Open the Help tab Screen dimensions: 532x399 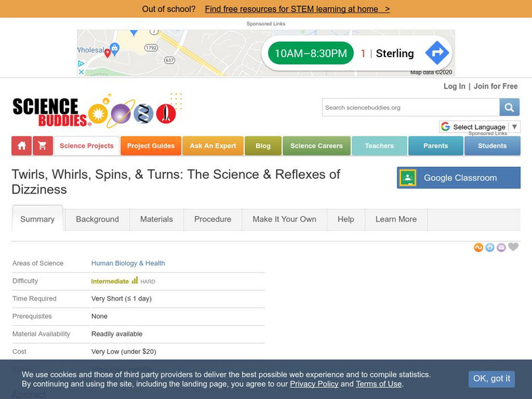click(346, 219)
